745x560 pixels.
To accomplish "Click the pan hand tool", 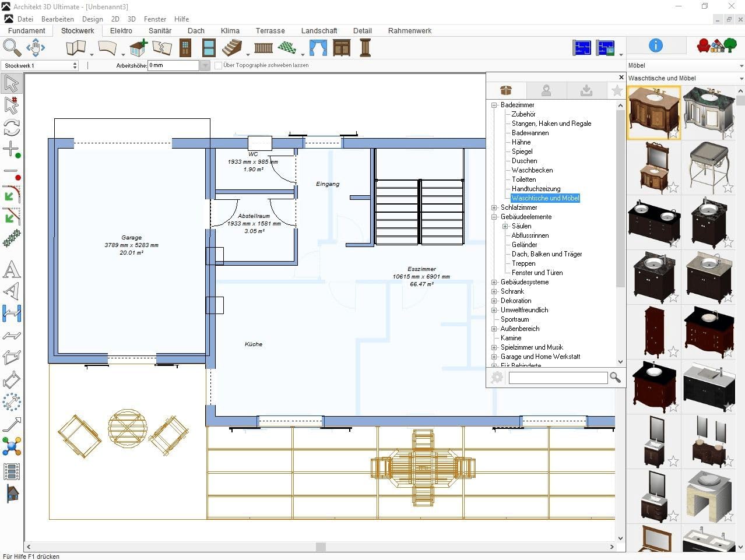I will [x=36, y=47].
